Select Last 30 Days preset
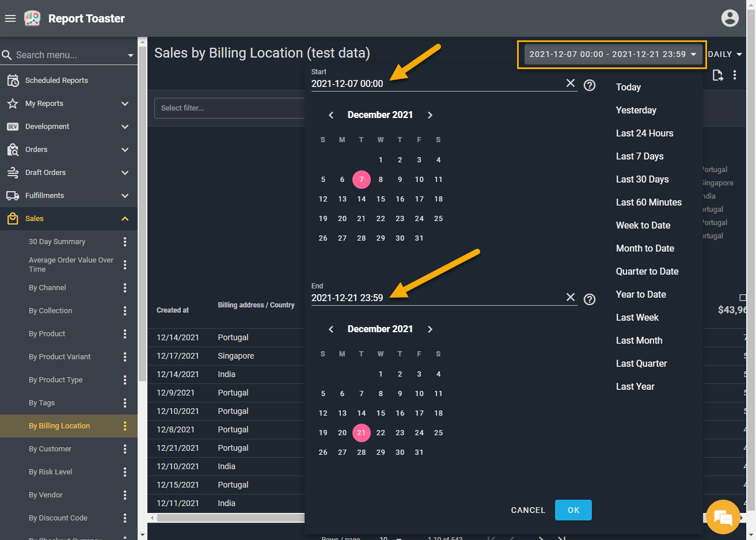The height and width of the screenshot is (540, 756). [642, 179]
